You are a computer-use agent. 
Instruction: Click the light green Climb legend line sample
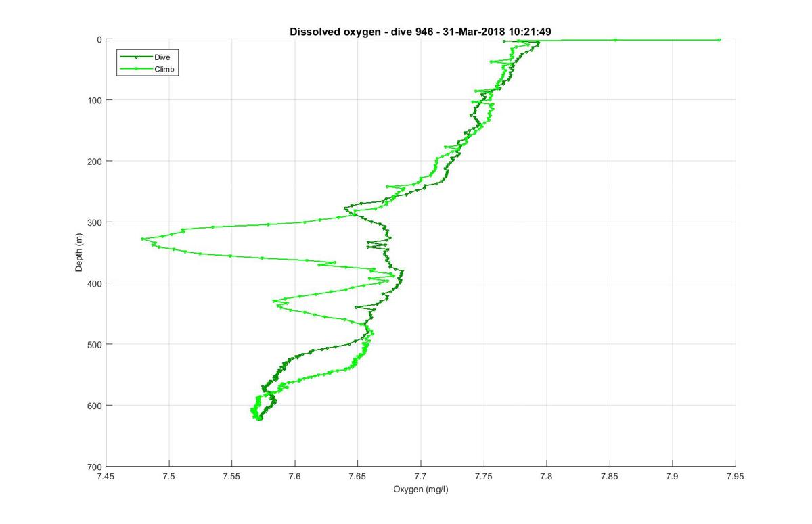[x=136, y=69]
